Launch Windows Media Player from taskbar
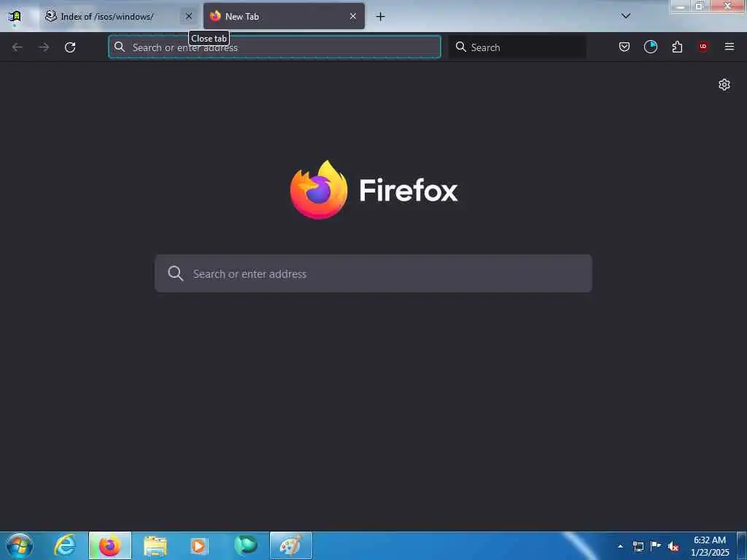This screenshot has width=747, height=560. pos(199,545)
